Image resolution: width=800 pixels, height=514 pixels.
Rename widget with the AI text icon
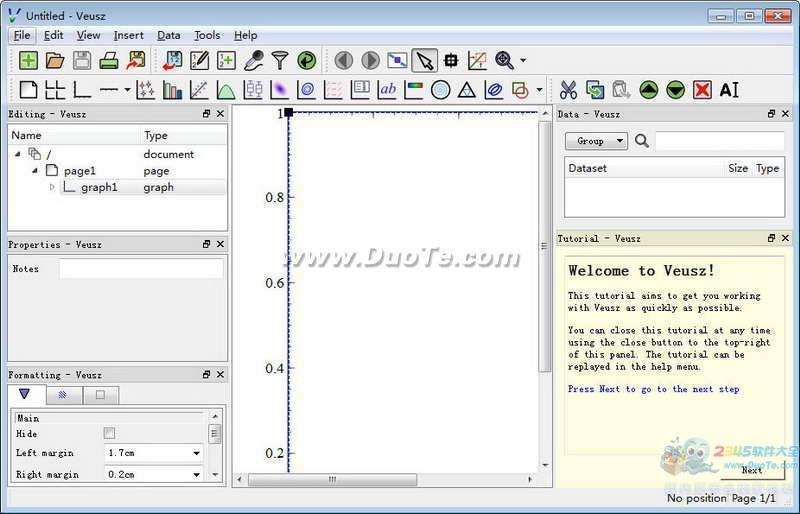coord(729,90)
